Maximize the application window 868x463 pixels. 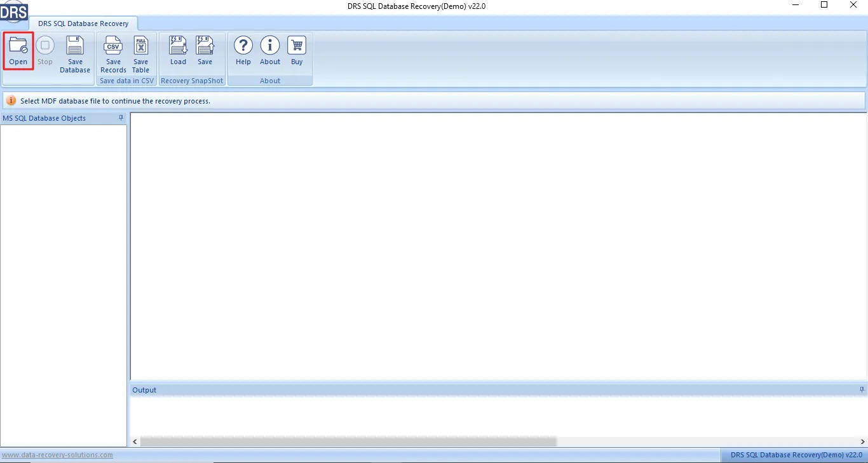(x=824, y=5)
